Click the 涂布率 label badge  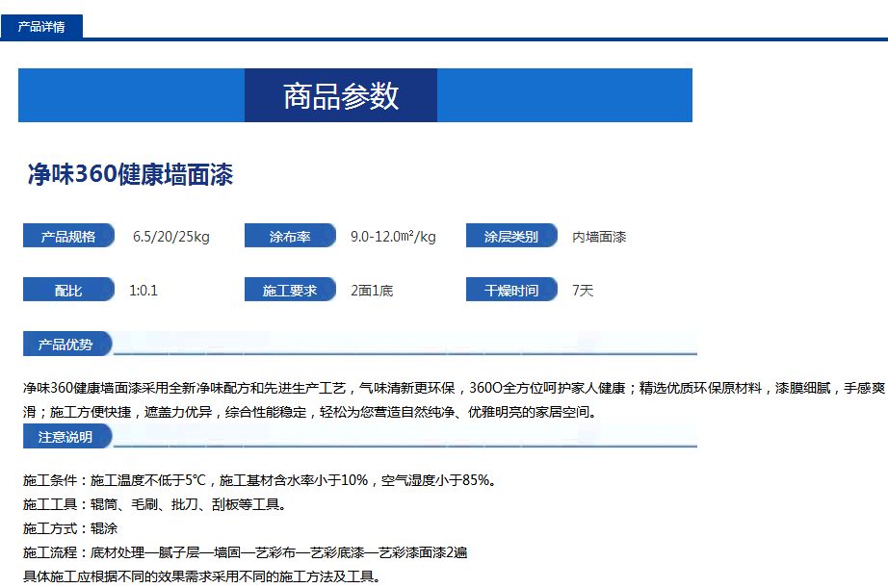[x=290, y=236]
